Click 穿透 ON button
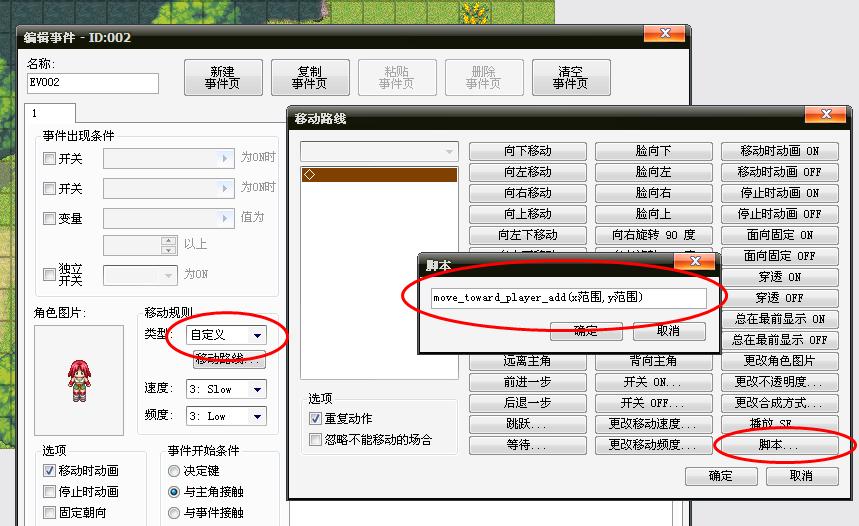The width and height of the screenshot is (859, 526). [780, 277]
